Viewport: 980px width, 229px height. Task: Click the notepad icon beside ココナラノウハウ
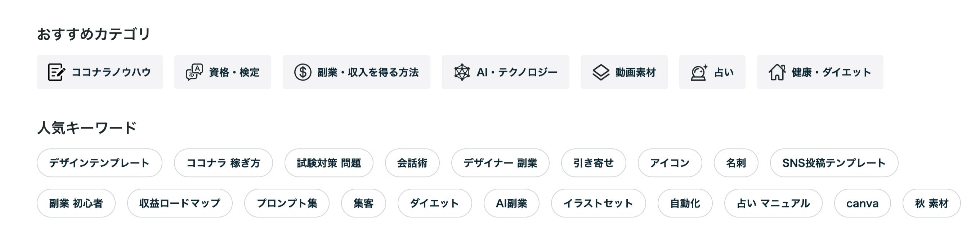(56, 72)
